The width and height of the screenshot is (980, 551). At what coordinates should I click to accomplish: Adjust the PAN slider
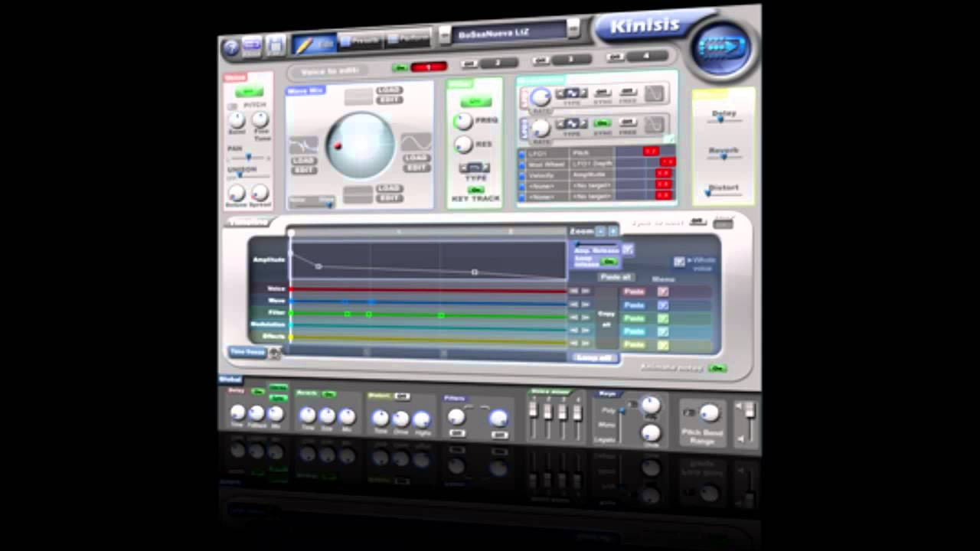[247, 158]
